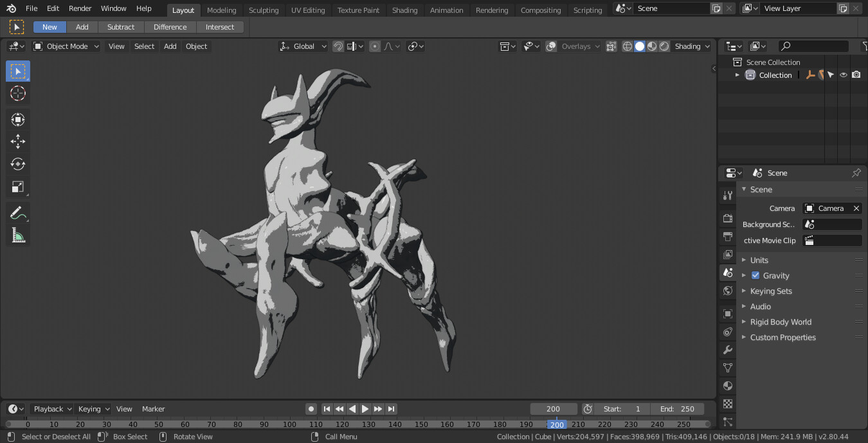The height and width of the screenshot is (443, 868).
Task: Open the Texture checkerboard tab
Action: click(728, 404)
